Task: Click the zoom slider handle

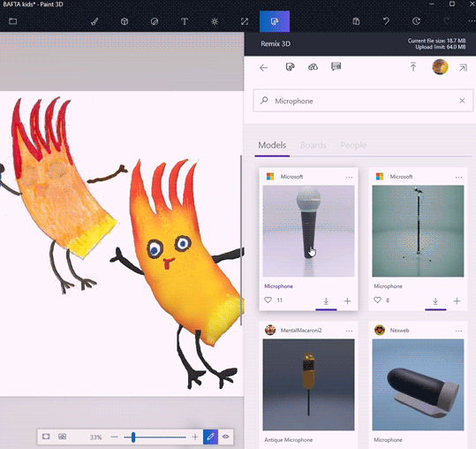Action: (133, 438)
